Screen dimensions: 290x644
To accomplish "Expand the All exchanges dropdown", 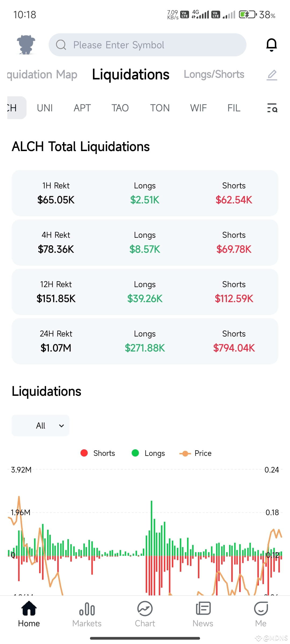I will coord(41,426).
